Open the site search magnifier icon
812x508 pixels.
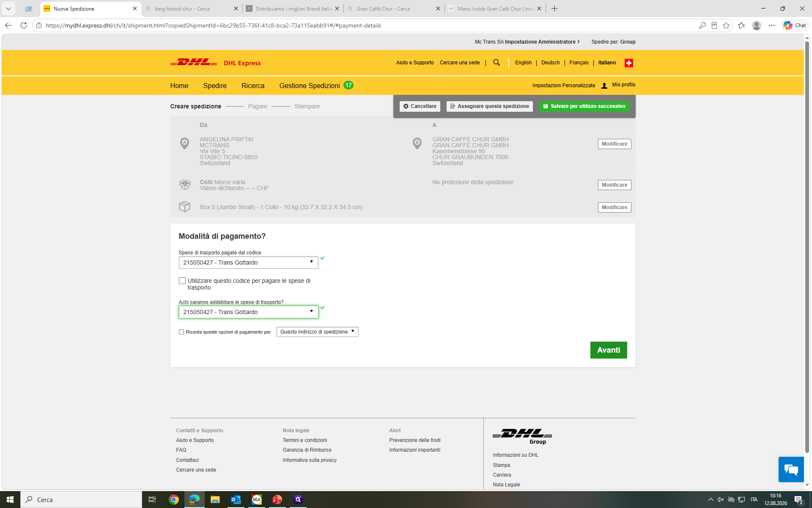497,63
